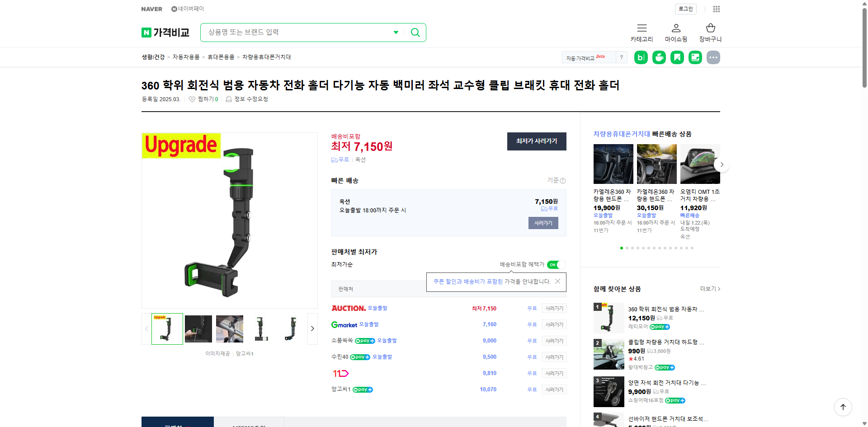
Task: Click the green 'bl' Naver blog icon
Action: [641, 57]
